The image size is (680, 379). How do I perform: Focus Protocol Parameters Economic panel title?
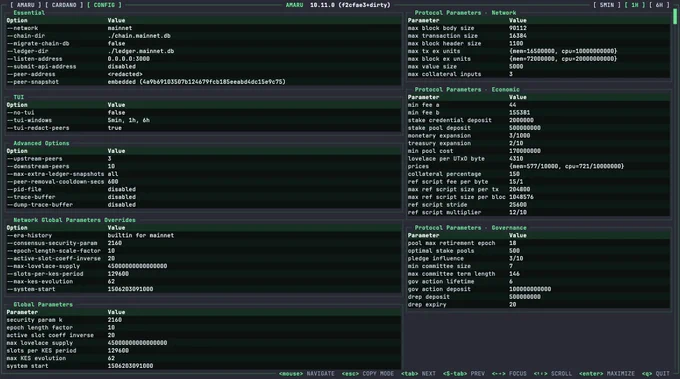click(467, 89)
